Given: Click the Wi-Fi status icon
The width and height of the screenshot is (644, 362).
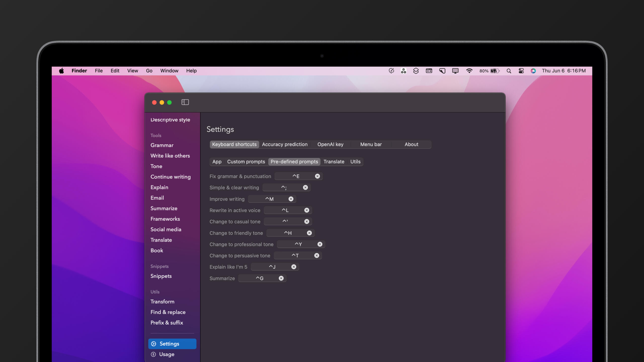Looking at the screenshot, I should [x=469, y=71].
